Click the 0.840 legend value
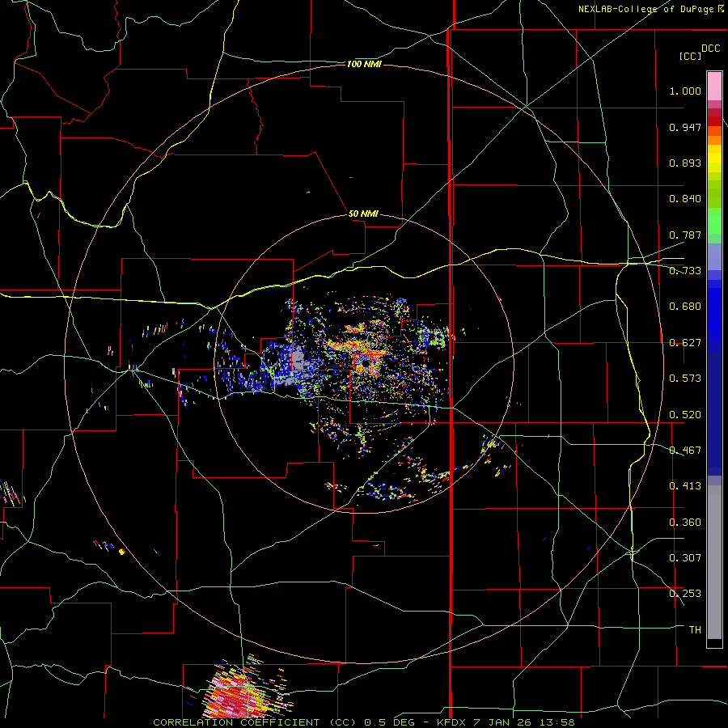This screenshot has width=728, height=728. 685,199
